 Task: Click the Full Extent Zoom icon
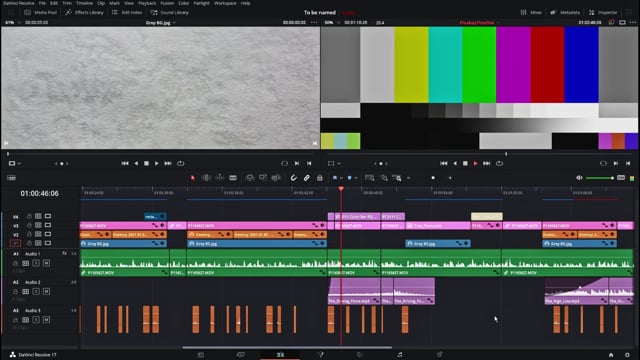370,178
